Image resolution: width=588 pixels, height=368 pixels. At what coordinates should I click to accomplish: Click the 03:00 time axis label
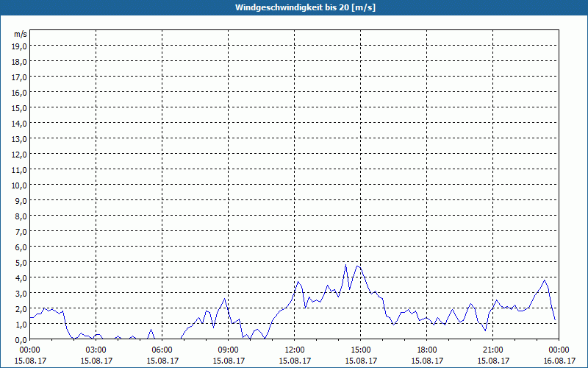(x=96, y=350)
